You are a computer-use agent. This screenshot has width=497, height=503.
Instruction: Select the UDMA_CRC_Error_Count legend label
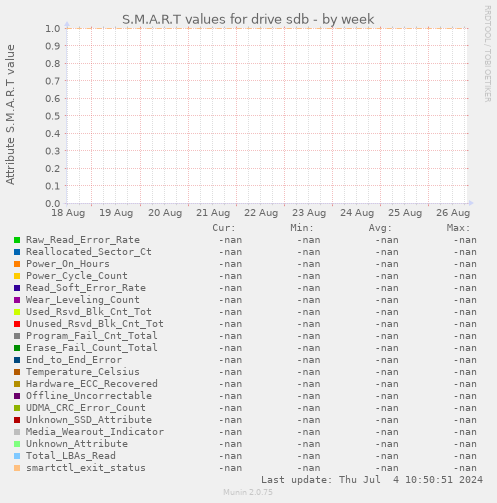[x=86, y=408]
